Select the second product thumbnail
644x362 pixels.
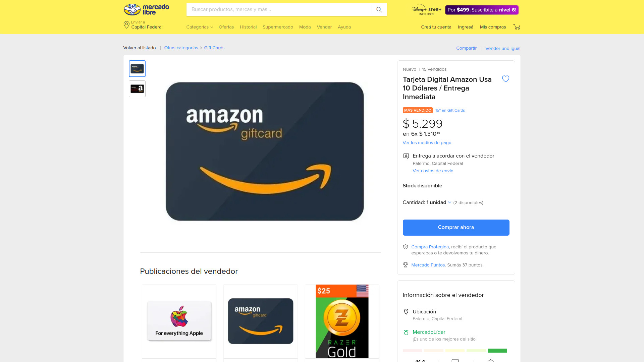137,89
